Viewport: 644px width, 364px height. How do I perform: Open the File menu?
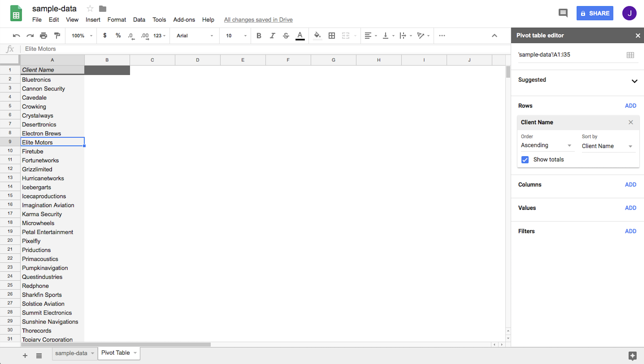click(x=37, y=20)
